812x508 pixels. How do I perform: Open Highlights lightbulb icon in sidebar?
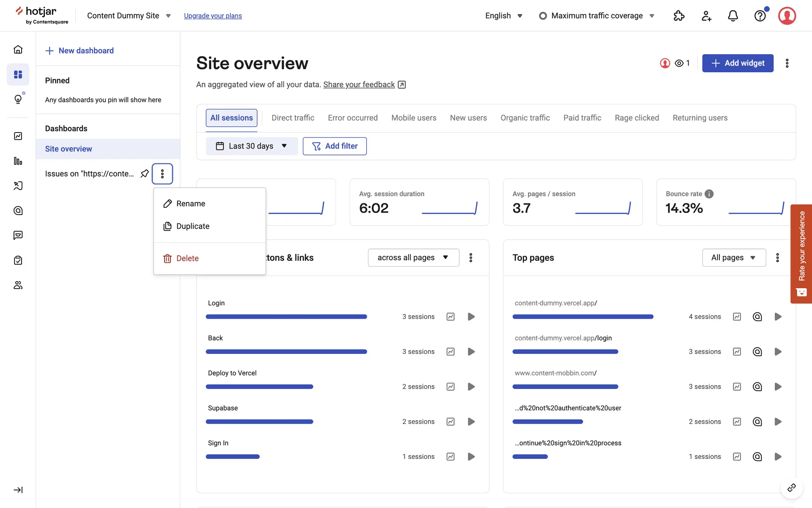18,99
